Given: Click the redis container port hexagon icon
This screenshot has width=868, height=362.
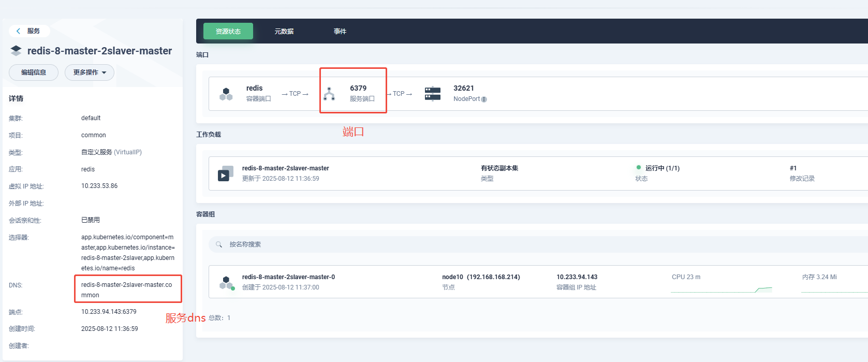Looking at the screenshot, I should pos(226,94).
